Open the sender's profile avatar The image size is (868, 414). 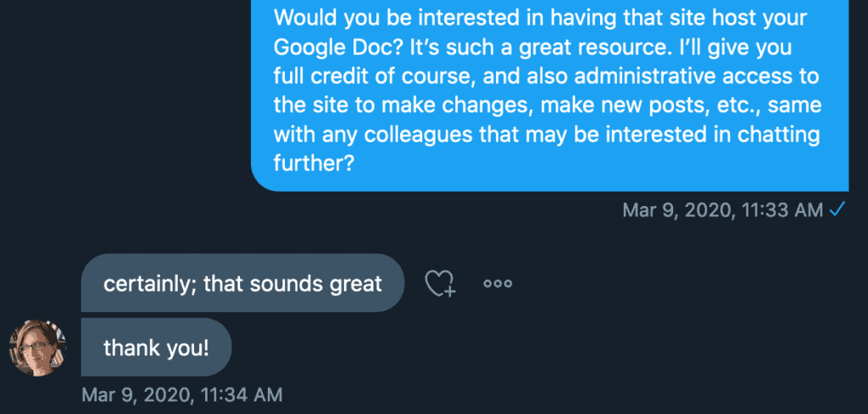[37, 348]
